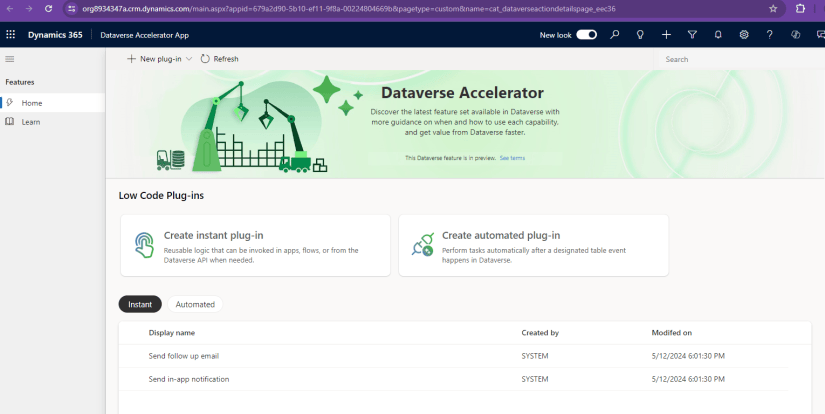Open the site information icon in address bar

(x=72, y=8)
